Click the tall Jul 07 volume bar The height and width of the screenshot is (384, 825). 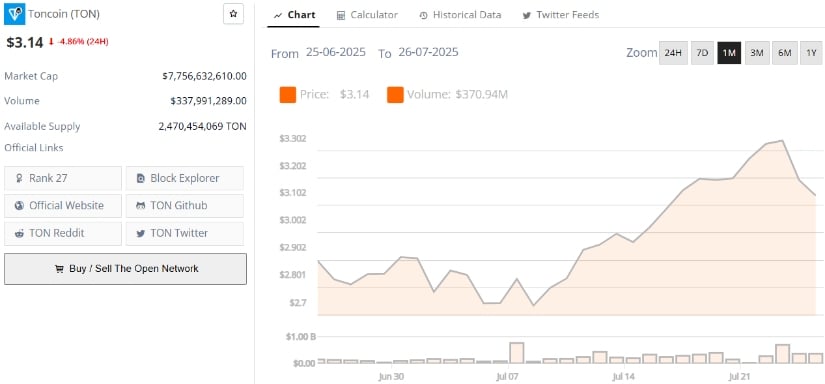(x=517, y=352)
